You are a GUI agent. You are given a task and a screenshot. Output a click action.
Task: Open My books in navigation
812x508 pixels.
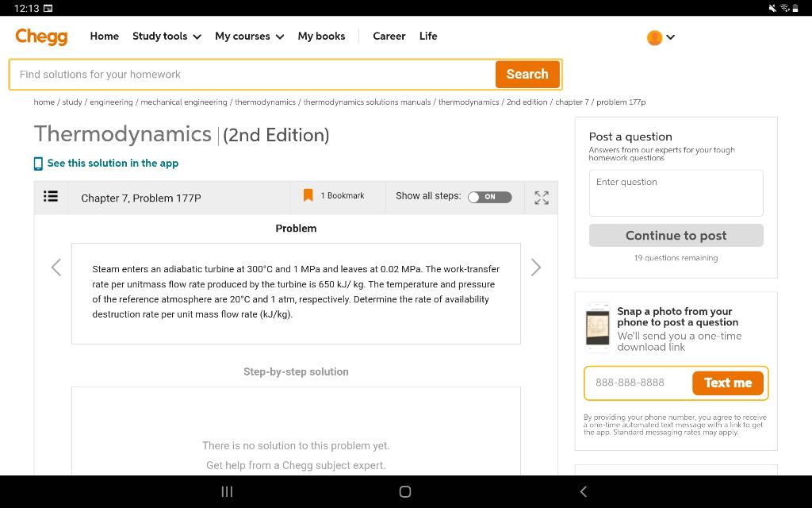pos(322,37)
